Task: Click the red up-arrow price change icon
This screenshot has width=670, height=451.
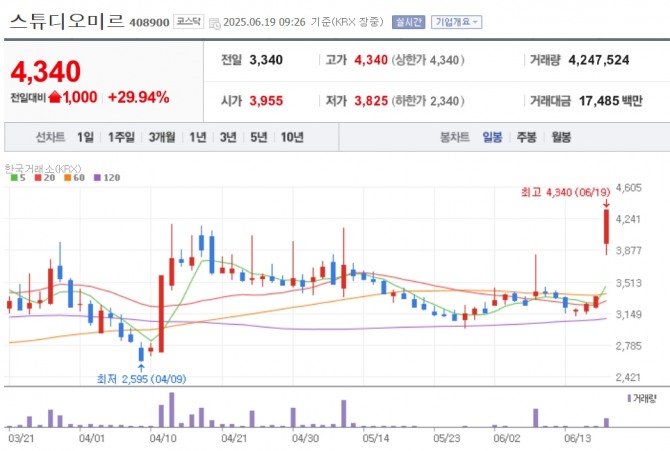Action: click(x=55, y=97)
